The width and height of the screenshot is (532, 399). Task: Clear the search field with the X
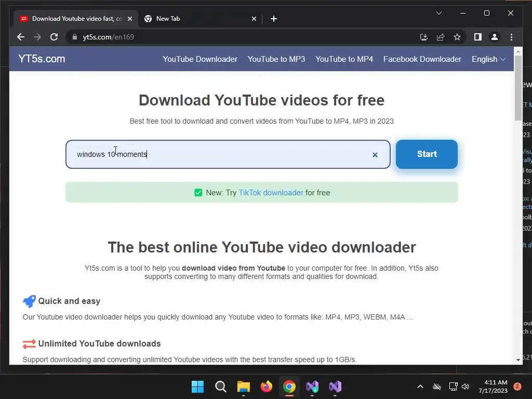(x=375, y=155)
